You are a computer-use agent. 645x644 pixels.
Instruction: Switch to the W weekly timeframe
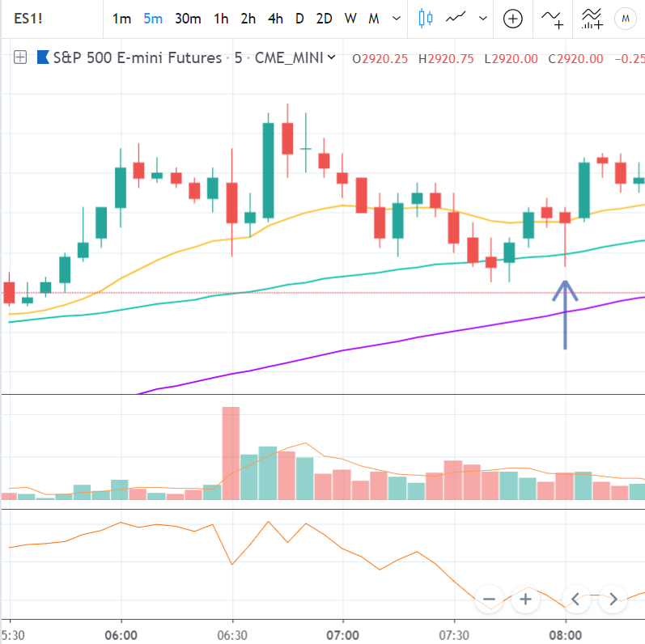coord(350,19)
